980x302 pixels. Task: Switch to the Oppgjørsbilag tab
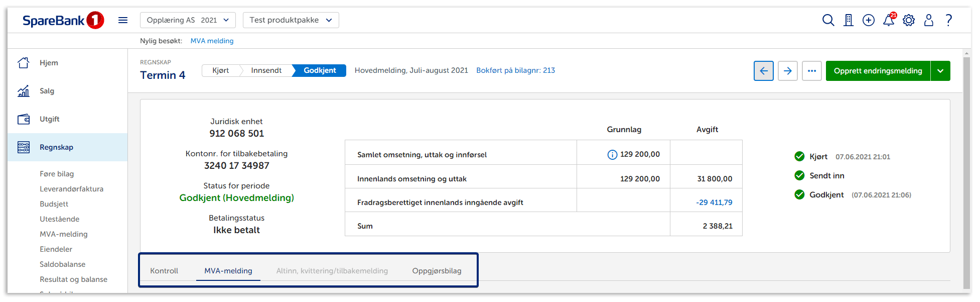[437, 271]
